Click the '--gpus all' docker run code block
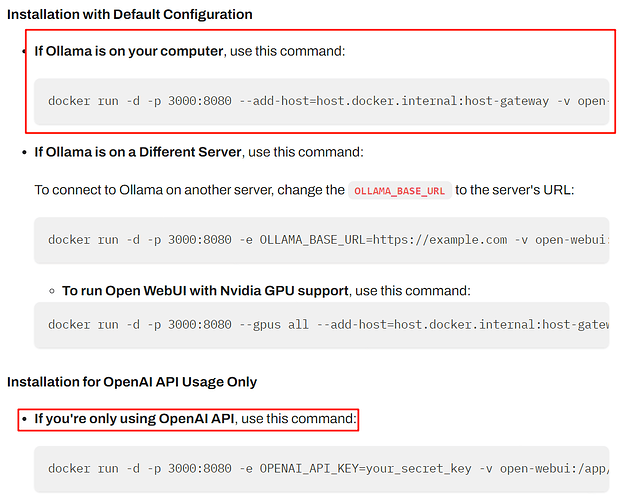 click(321, 325)
